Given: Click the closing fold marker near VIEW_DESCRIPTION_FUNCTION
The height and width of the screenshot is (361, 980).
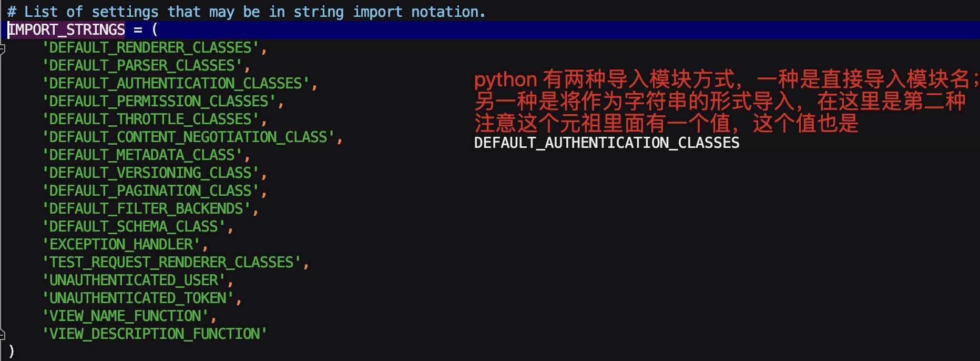Looking at the screenshot, I should click(2, 334).
